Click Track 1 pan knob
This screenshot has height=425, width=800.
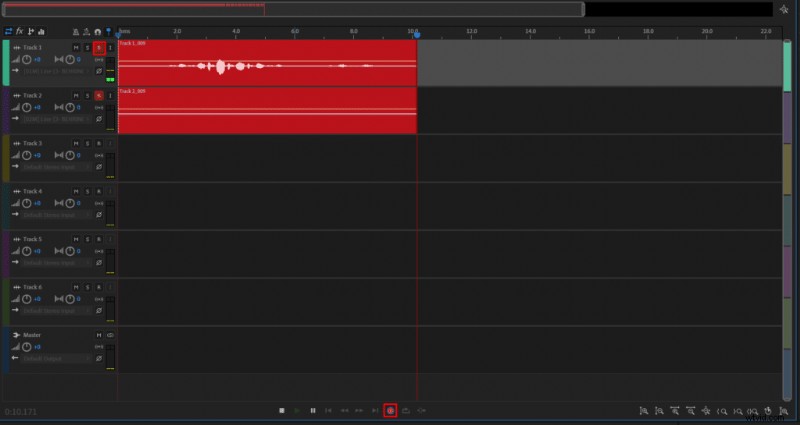point(70,60)
